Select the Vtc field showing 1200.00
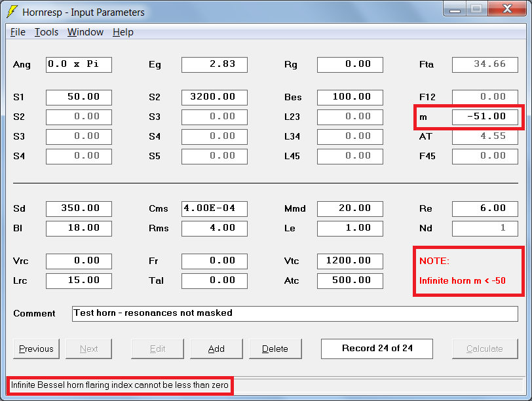This screenshot has height=401, width=532. (350, 261)
